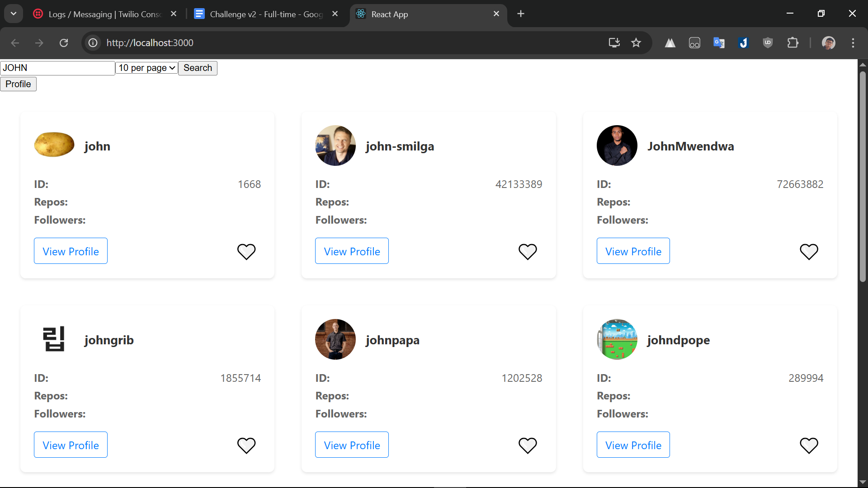Click the username johngrib
The width and height of the screenshot is (868, 488).
pos(109,340)
